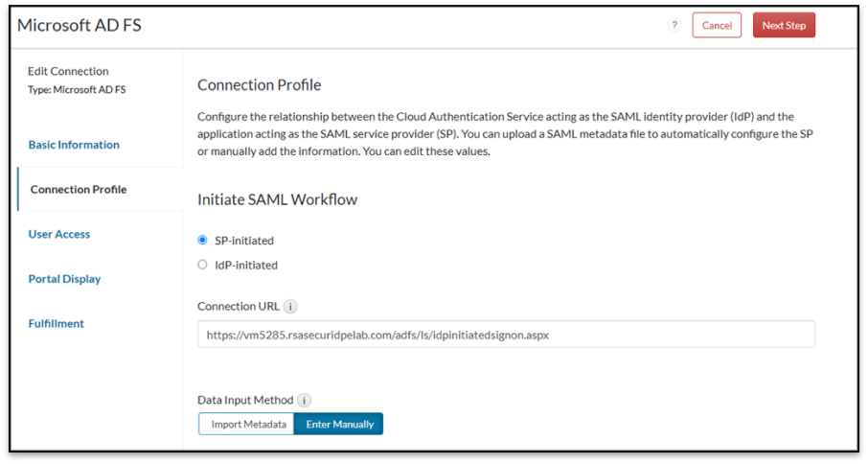
Task: Choose the Enter Manually option
Action: pos(339,424)
